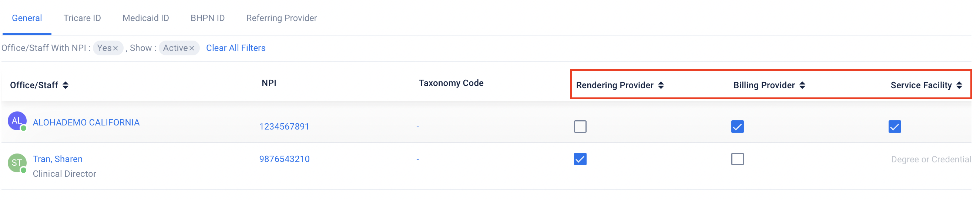This screenshot has width=980, height=200.
Task: Open the Medicaid ID tab
Action: pos(146,18)
